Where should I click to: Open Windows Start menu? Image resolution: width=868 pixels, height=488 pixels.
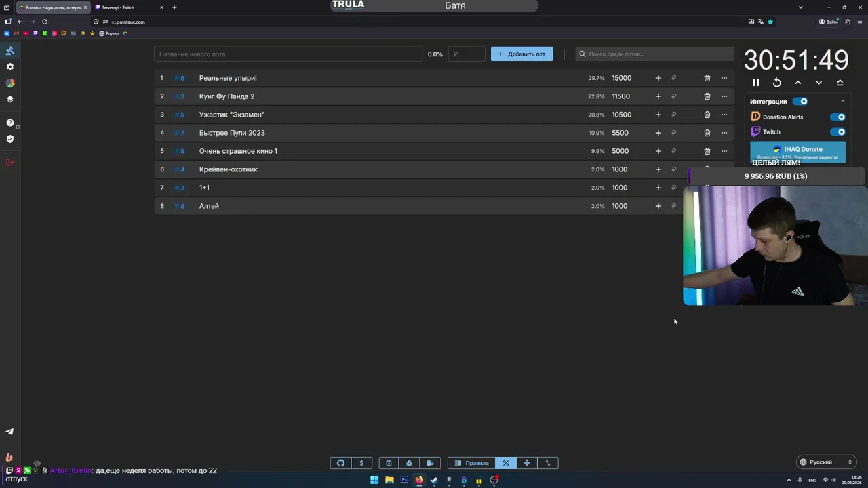tap(374, 480)
